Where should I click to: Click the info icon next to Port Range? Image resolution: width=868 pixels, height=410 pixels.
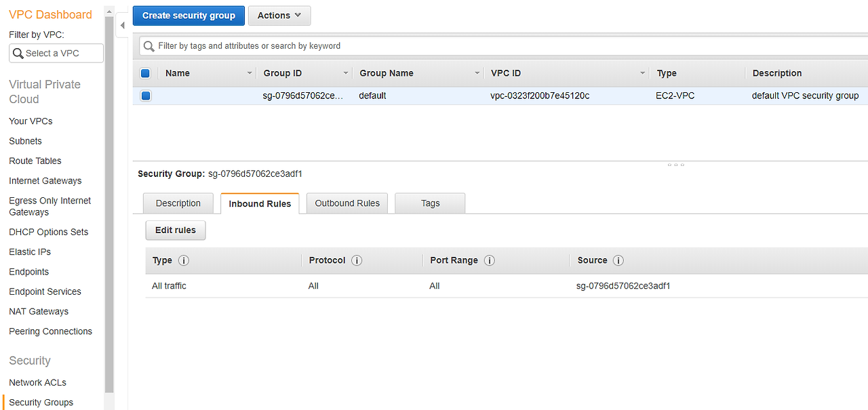pos(489,260)
